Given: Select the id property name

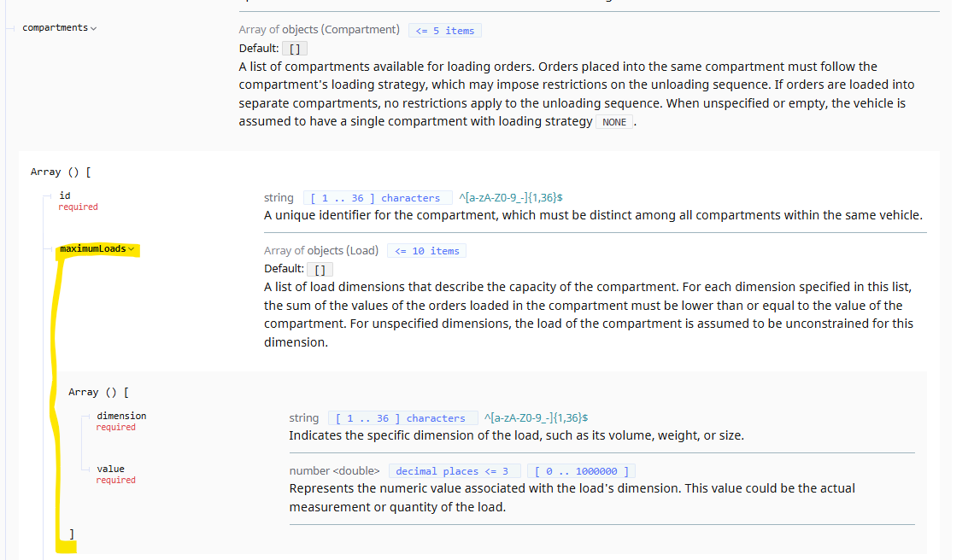Looking at the screenshot, I should (65, 195).
